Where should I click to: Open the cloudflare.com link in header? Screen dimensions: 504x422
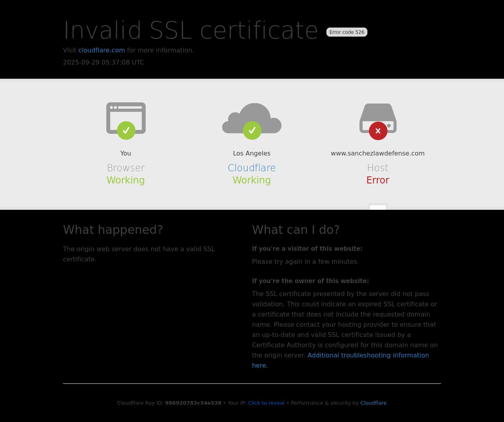[x=102, y=50]
